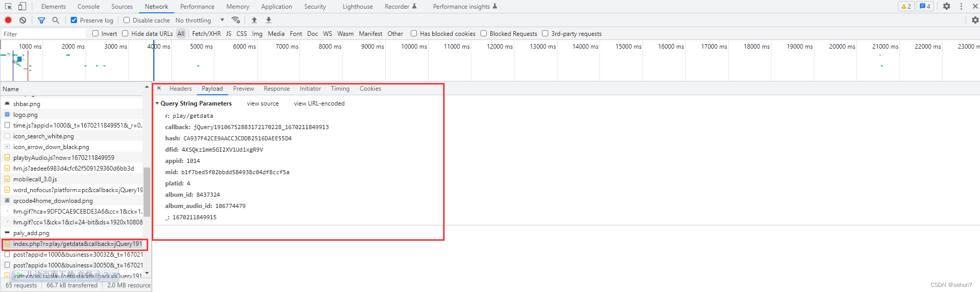Show the 4 messages badge
This screenshot has width=980, height=292.
(925, 6)
